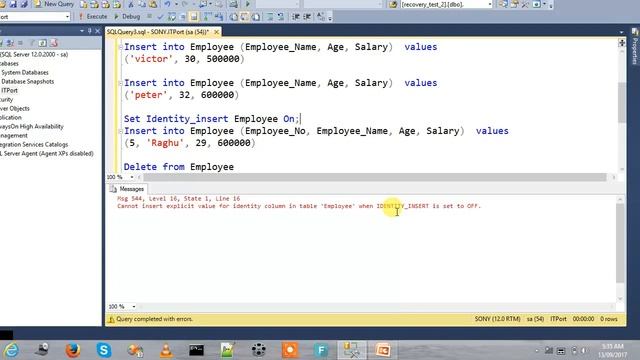The width and height of the screenshot is (640, 360).
Task: Open the Properties side panel tab
Action: pyautogui.click(x=635, y=47)
